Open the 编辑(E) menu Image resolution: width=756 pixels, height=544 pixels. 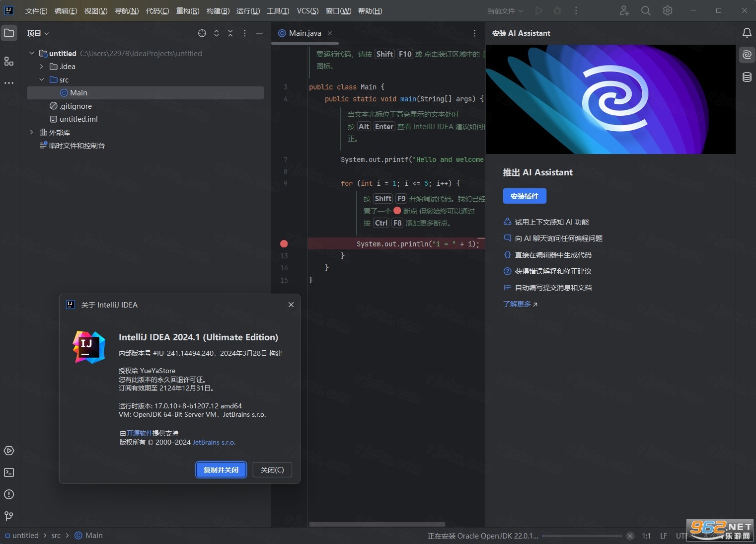66,10
